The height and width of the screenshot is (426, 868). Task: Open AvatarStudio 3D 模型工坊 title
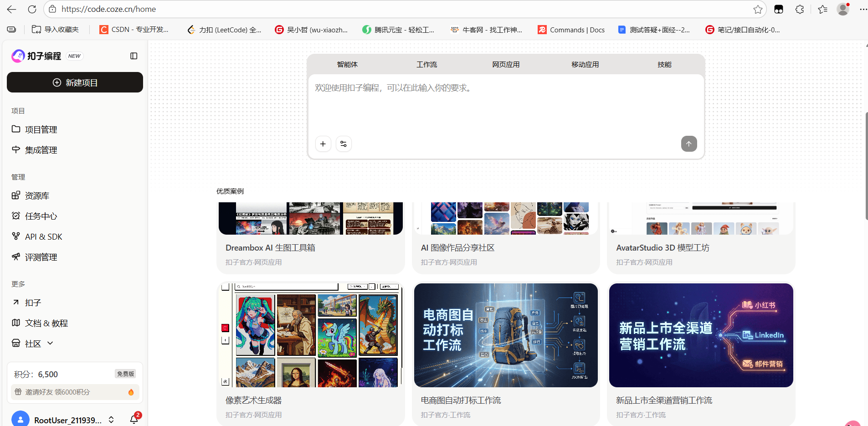click(663, 248)
